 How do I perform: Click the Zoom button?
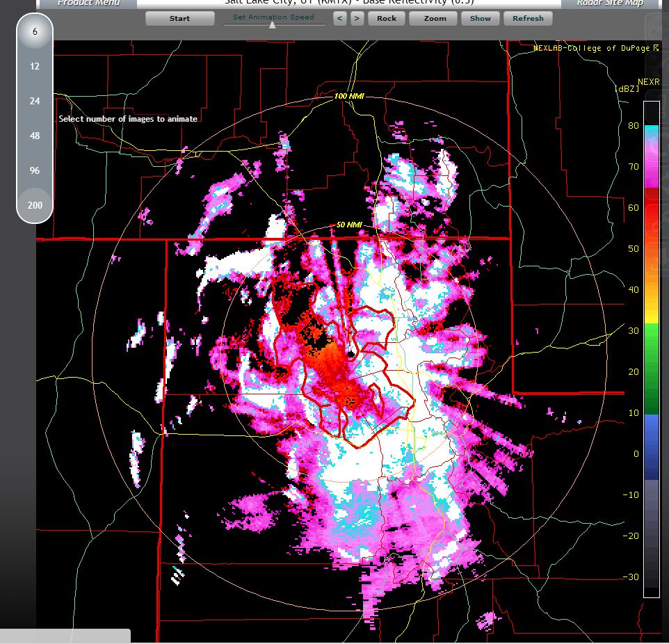(x=435, y=19)
